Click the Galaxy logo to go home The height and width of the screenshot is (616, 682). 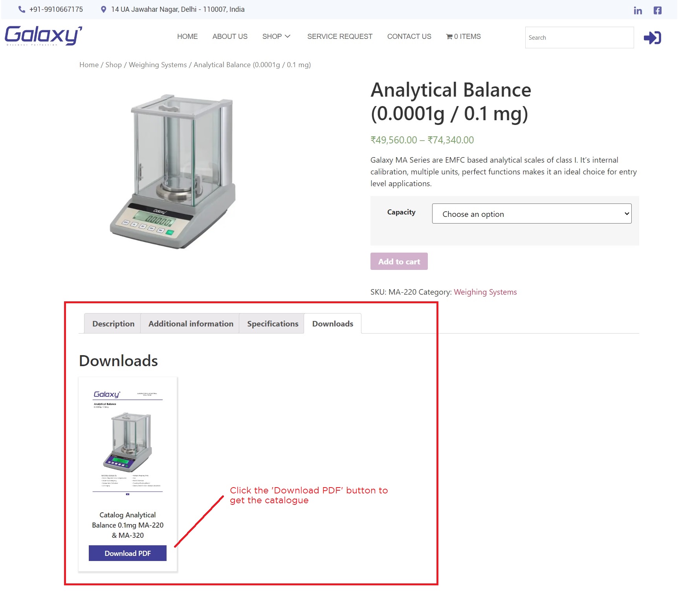click(42, 35)
